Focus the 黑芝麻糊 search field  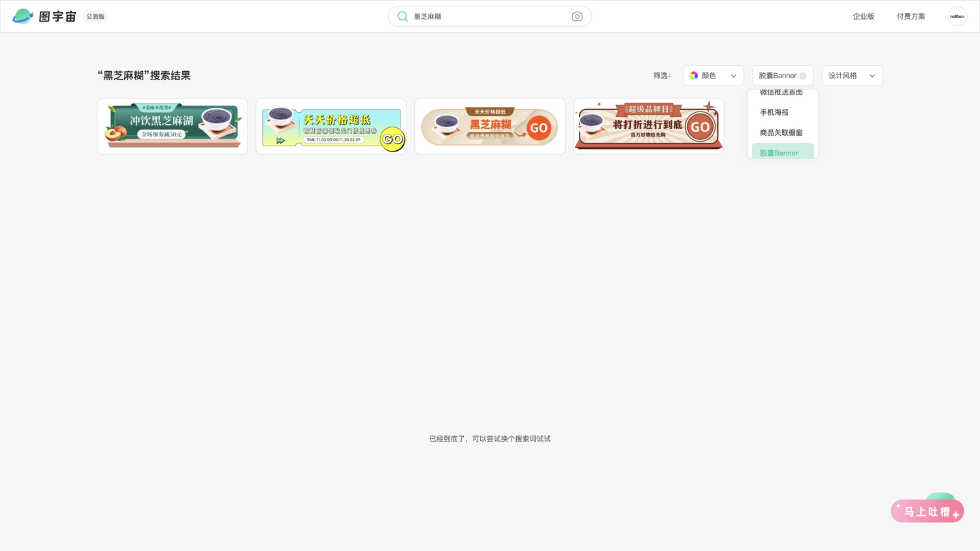490,16
